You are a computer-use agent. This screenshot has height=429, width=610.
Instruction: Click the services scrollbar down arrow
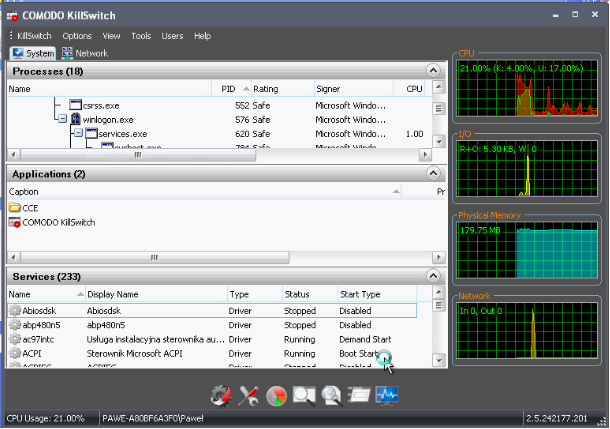(439, 360)
